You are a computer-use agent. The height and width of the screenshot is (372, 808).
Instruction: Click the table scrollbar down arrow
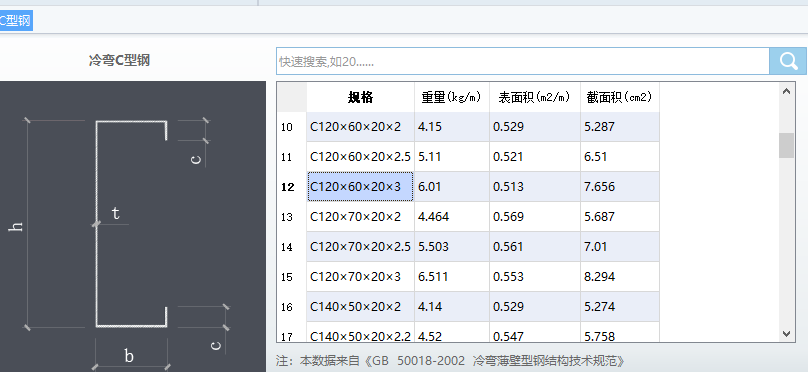pyautogui.click(x=786, y=333)
